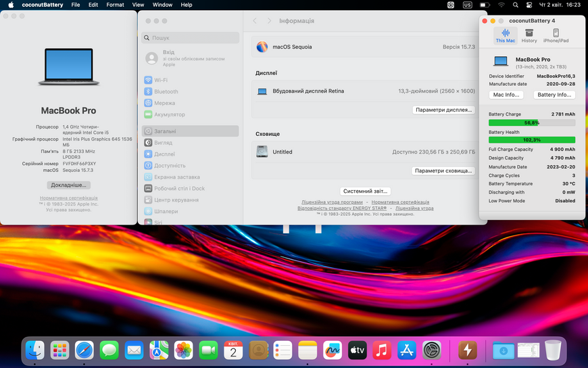Click Apple account sign-in row (Вхід)
Screen dimensions: 588x368
pyautogui.click(x=191, y=58)
